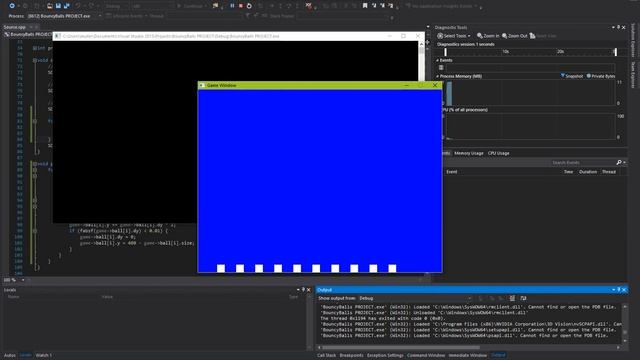Click the Search Events input field
This screenshot has width=640, height=360.
pos(582,163)
